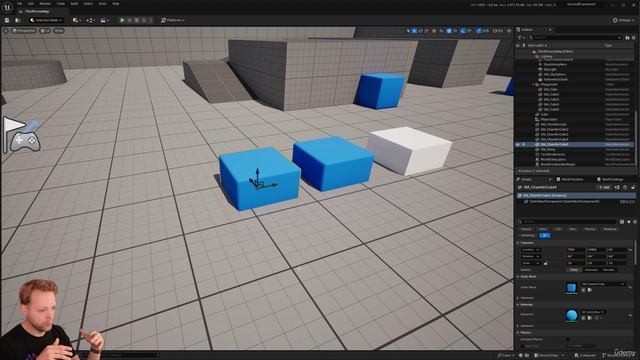
Task: Switch to the World Partition tab
Action: [x=570, y=179]
